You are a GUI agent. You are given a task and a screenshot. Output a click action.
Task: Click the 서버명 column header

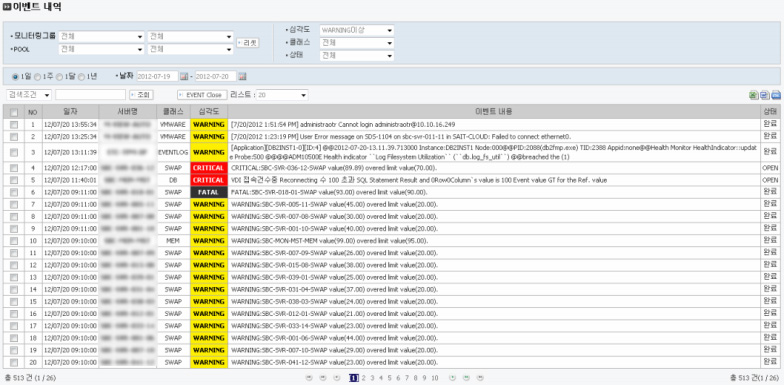(128, 112)
